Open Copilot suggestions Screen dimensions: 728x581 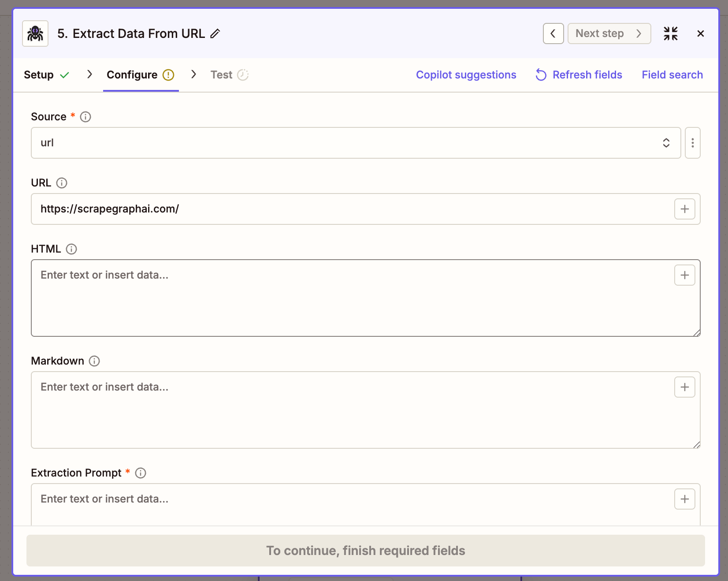(466, 75)
